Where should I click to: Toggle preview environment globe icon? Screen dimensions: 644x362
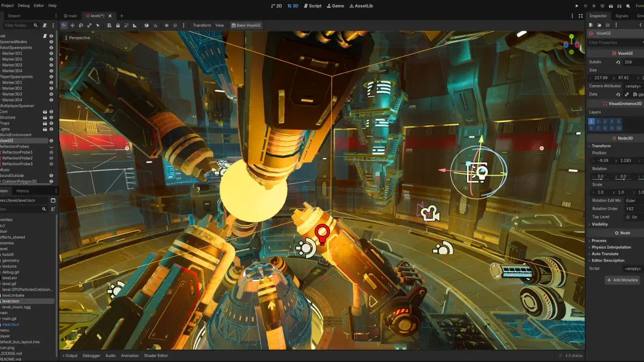[175, 25]
